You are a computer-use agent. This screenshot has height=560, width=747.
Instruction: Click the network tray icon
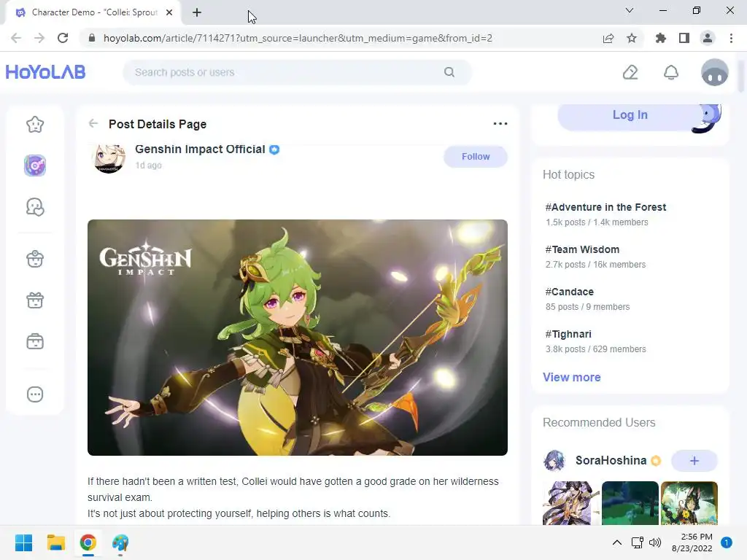(637, 542)
